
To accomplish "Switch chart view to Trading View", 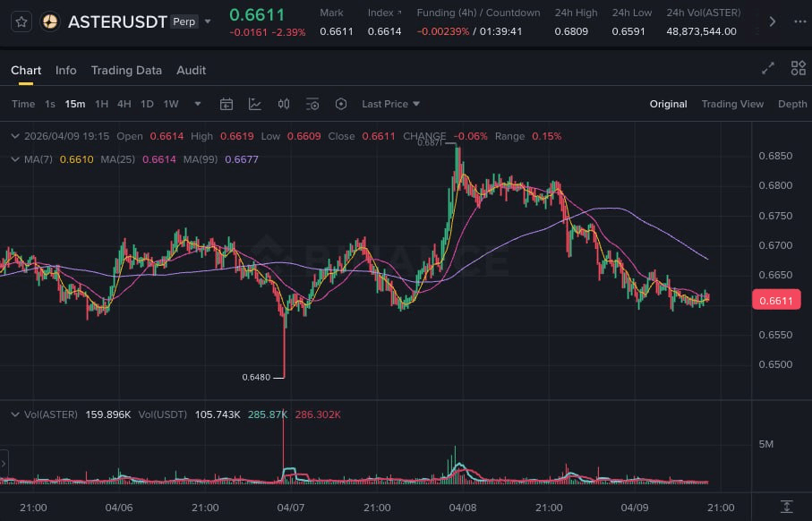I will coord(732,104).
